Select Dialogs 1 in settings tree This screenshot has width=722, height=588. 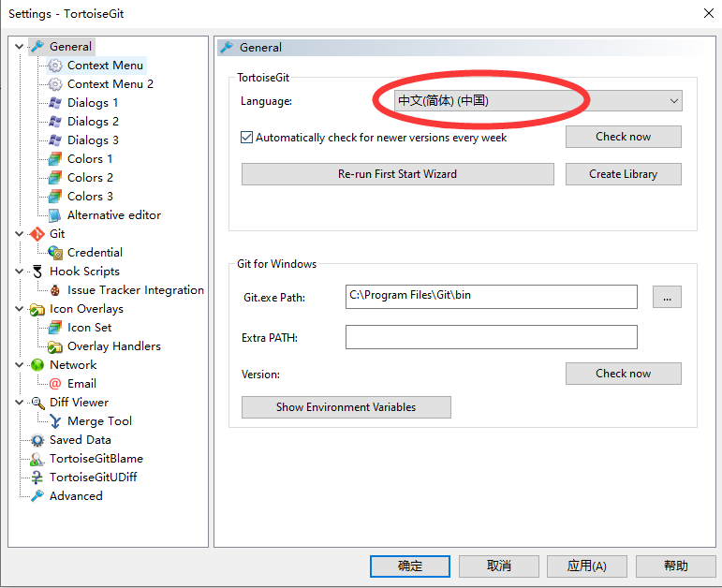(93, 103)
